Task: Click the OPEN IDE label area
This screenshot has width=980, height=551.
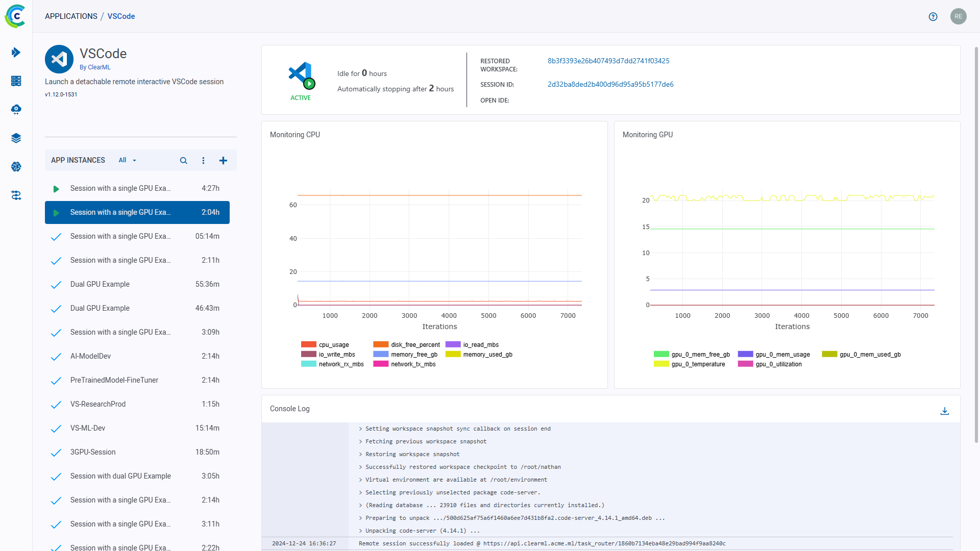Action: coord(494,99)
